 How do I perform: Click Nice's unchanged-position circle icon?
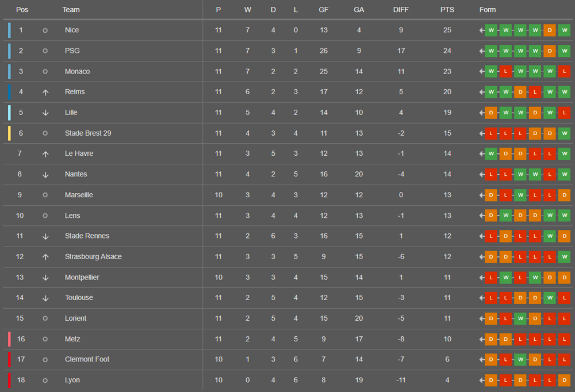45,30
